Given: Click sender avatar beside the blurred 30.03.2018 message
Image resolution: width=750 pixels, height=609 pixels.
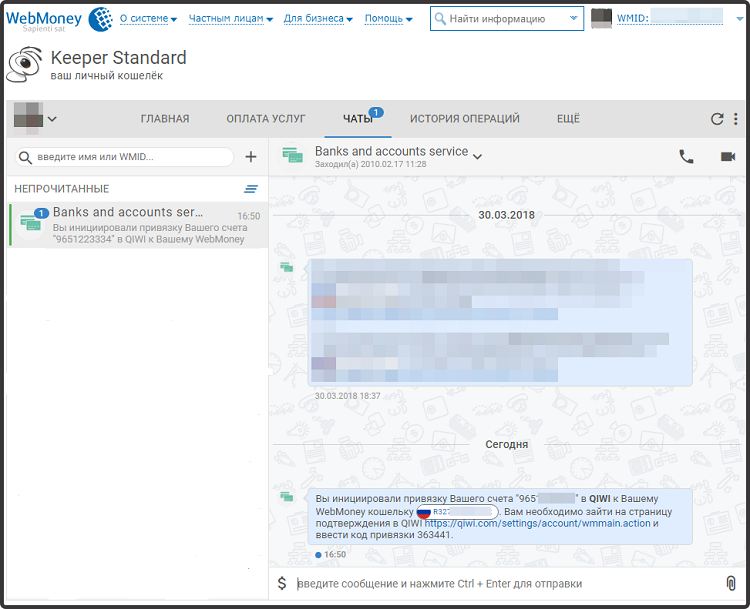Looking at the screenshot, I should pyautogui.click(x=287, y=267).
